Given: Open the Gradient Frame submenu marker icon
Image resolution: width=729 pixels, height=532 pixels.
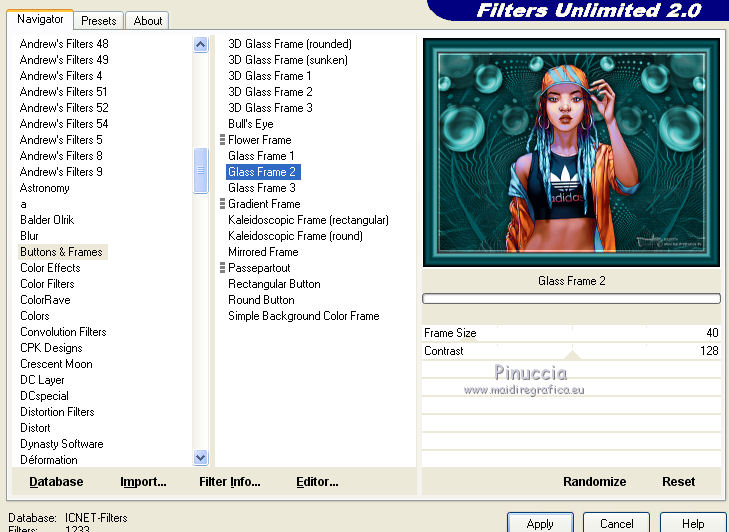Looking at the screenshot, I should coord(222,204).
